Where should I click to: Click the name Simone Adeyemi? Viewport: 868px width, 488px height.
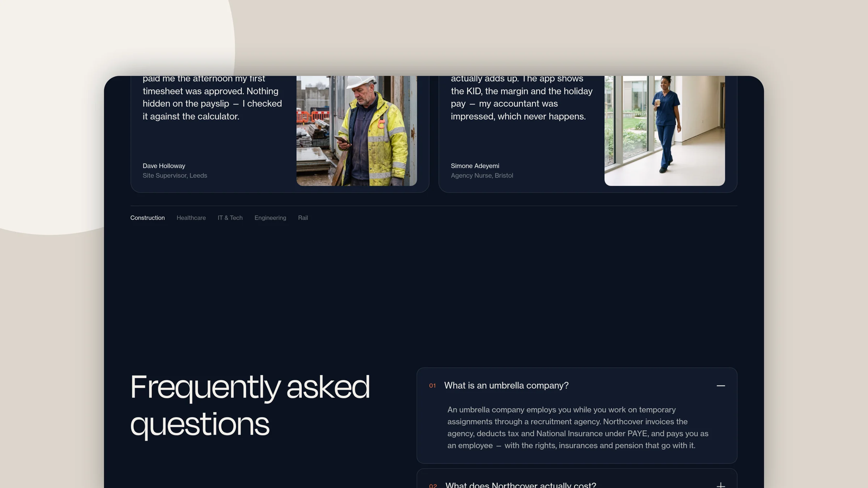(x=475, y=166)
